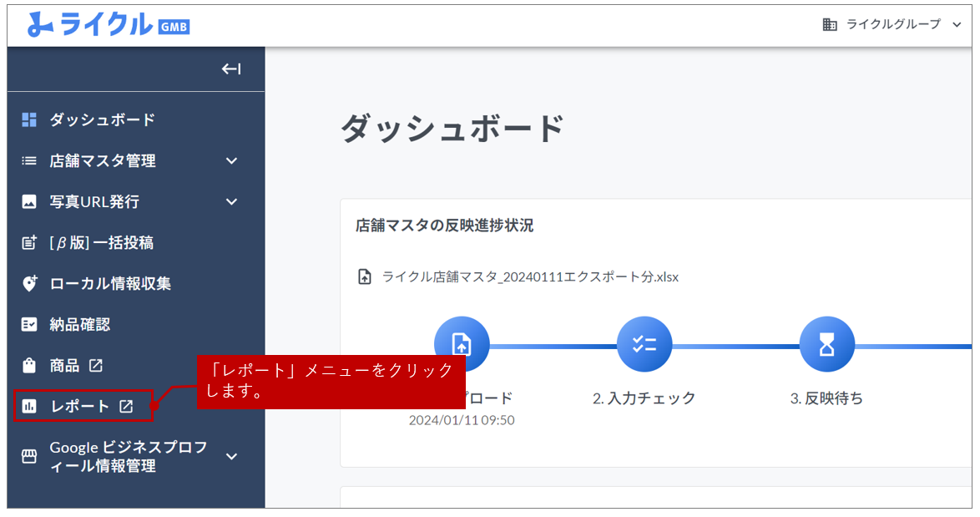Expand the 店舗マスタ管理 chevron
The width and height of the screenshot is (980, 517).
(x=232, y=160)
